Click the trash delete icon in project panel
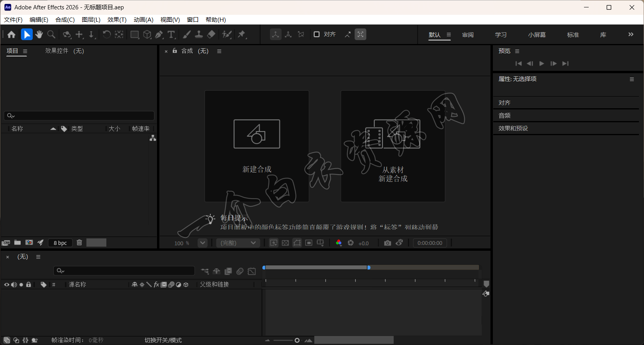The width and height of the screenshot is (644, 345). [79, 243]
